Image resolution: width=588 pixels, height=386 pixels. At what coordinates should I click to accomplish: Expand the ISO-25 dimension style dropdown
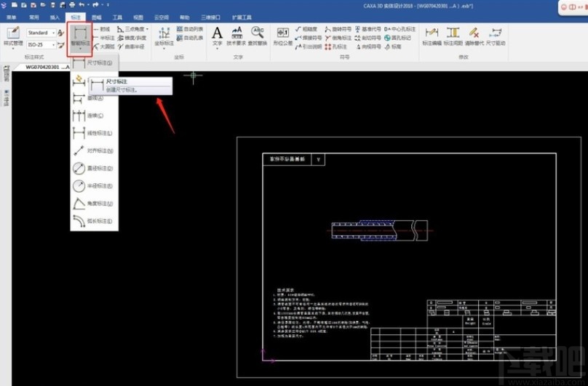pyautogui.click(x=53, y=44)
